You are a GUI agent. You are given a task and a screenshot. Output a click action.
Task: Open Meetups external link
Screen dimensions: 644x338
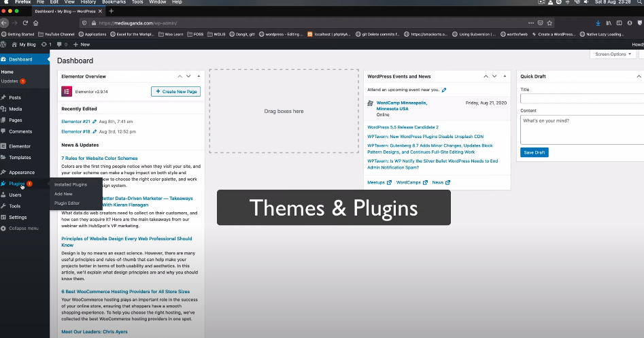click(x=379, y=182)
